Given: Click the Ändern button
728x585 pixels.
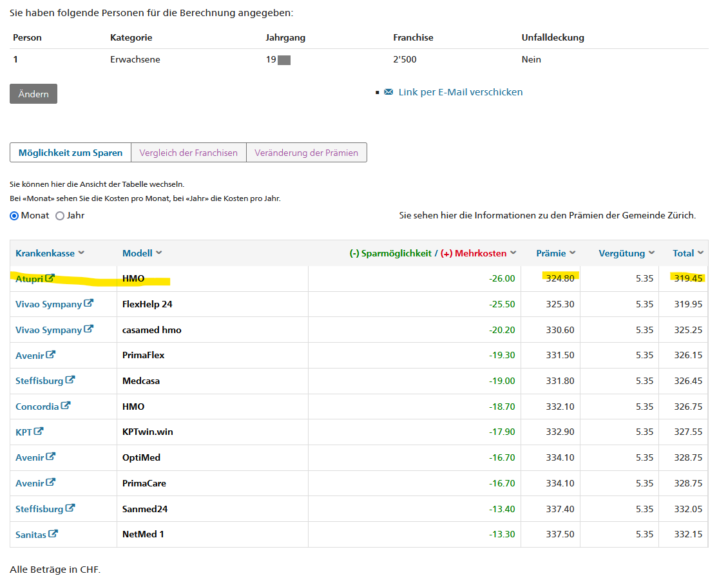Looking at the screenshot, I should click(34, 94).
